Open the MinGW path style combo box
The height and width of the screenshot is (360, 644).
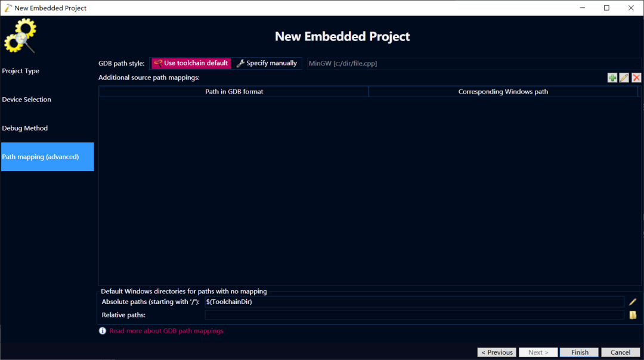point(474,63)
